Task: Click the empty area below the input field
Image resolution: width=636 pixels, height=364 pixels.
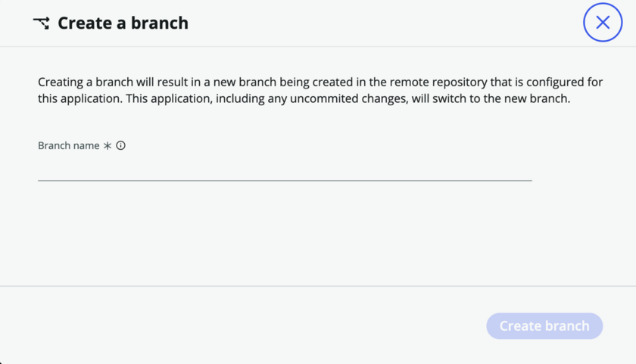Action: tap(285, 233)
